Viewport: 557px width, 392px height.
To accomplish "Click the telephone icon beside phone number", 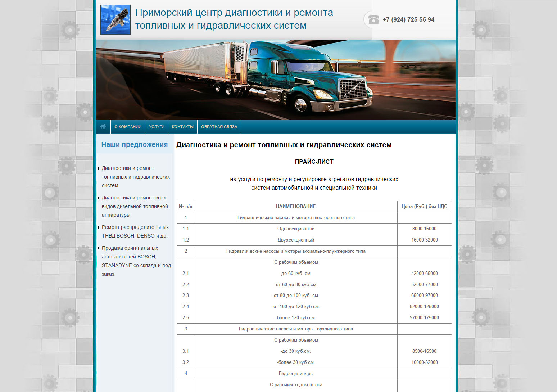I will tap(373, 19).
